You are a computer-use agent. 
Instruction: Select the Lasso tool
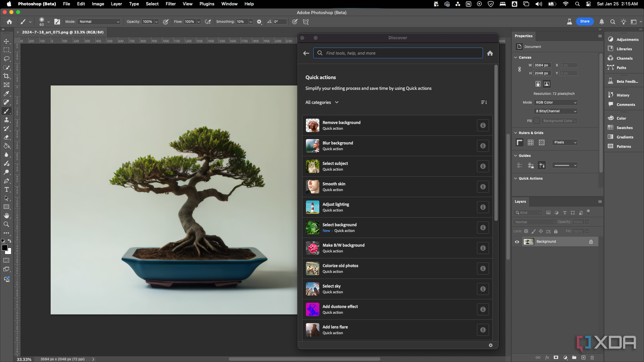pyautogui.click(x=6, y=58)
